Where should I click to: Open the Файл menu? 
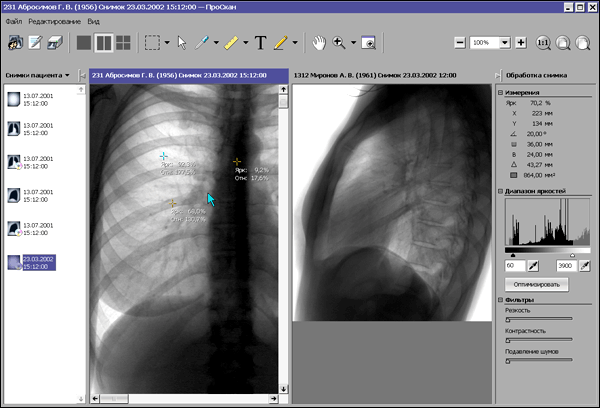point(12,21)
